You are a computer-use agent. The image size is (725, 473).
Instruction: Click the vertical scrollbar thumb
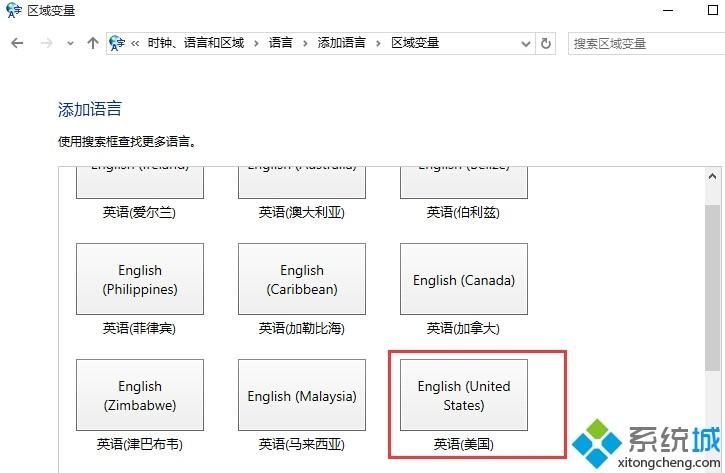(x=713, y=287)
